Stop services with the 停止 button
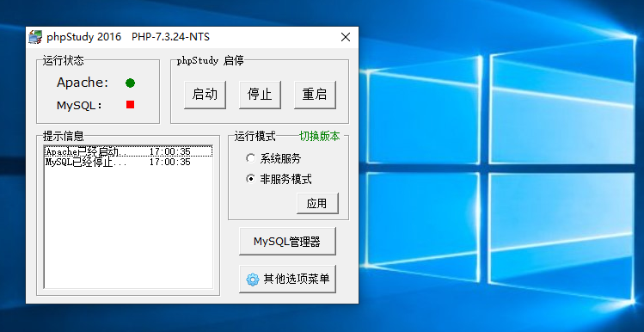 (x=260, y=95)
